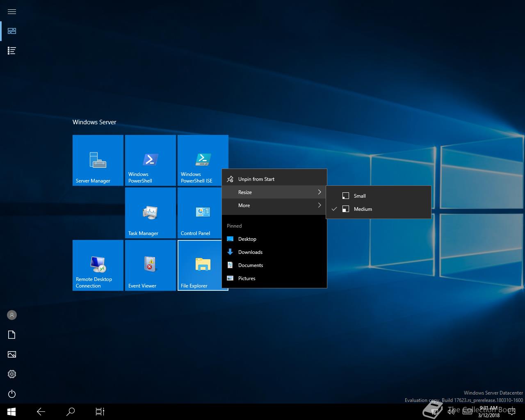Screen dimensions: 525x420
Task: Open the taskbar search icon
Action: 71,412
